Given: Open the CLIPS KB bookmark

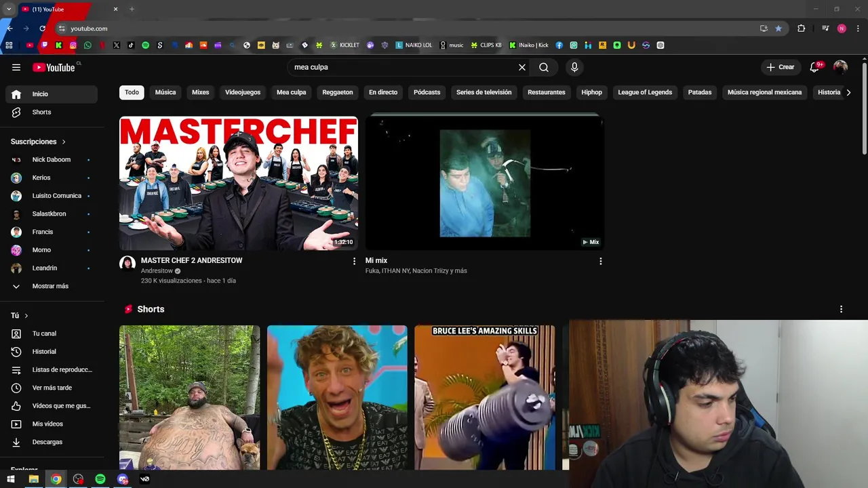Looking at the screenshot, I should point(486,45).
